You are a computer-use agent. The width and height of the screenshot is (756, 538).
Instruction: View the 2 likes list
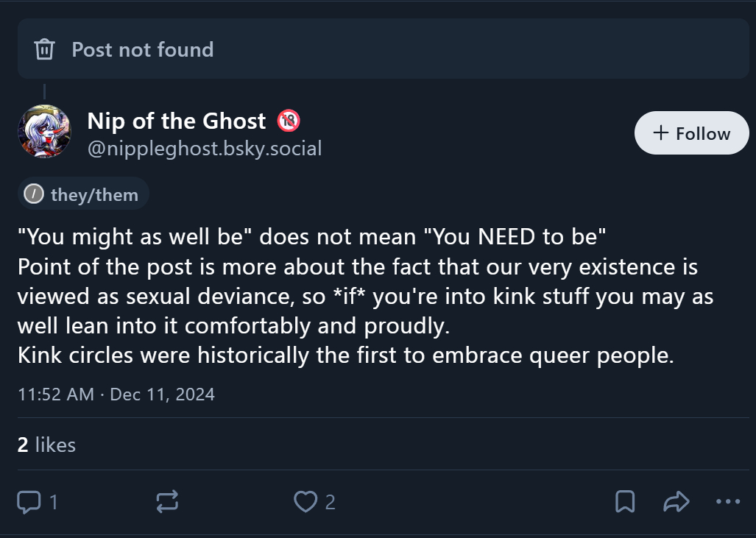coord(46,445)
